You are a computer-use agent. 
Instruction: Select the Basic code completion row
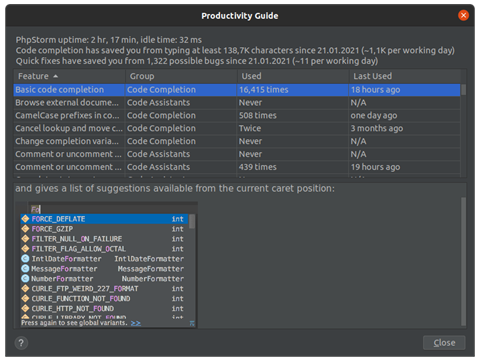[237, 90]
